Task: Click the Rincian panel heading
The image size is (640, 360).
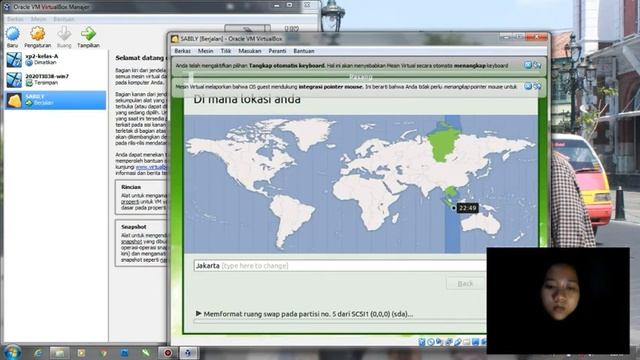Action: pos(131,187)
